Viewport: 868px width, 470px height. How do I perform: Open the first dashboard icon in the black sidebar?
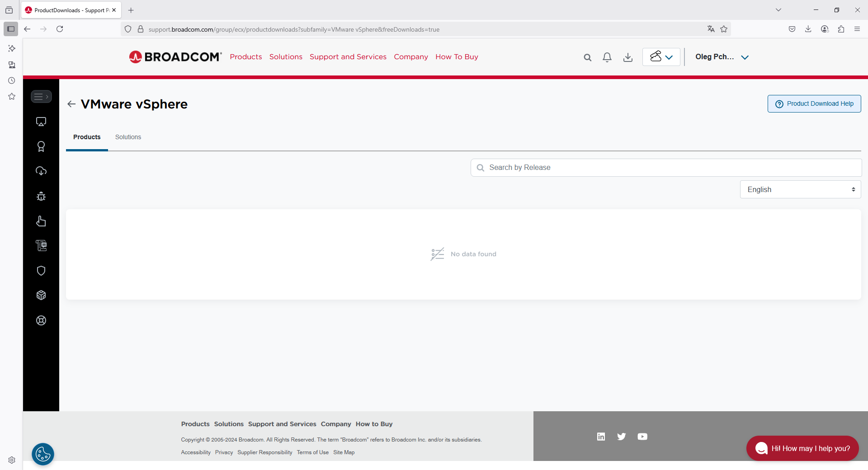tap(41, 122)
